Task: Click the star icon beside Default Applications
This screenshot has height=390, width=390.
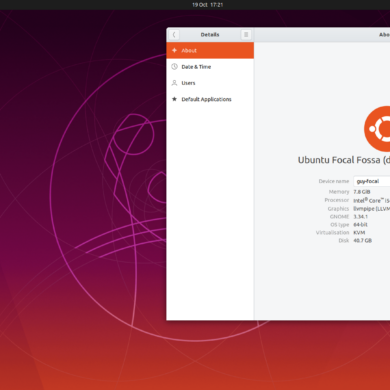Action: coord(174,99)
